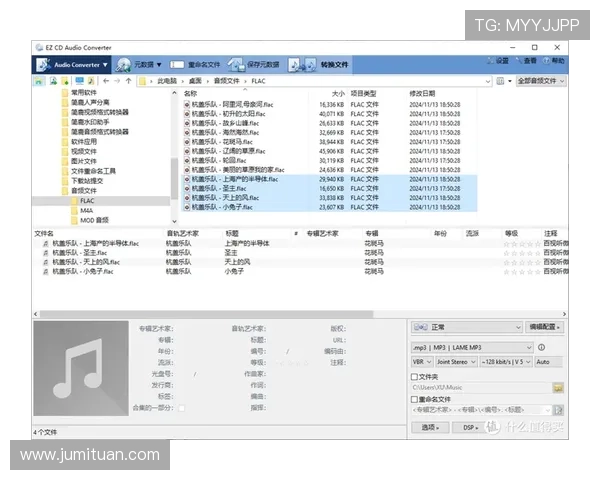The height and width of the screenshot is (480, 600).
Task: Go forward with the right arrow icon
Action: pyautogui.click(x=117, y=81)
